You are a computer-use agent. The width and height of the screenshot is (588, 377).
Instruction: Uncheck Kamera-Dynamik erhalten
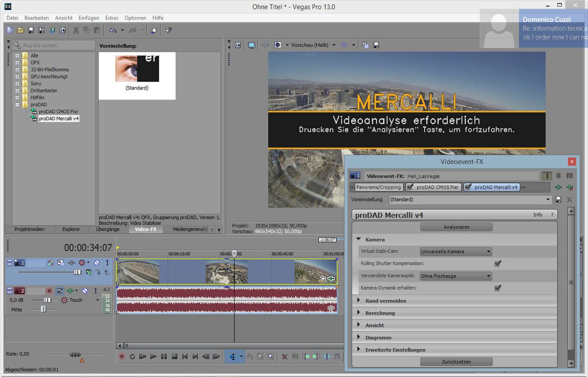click(498, 287)
